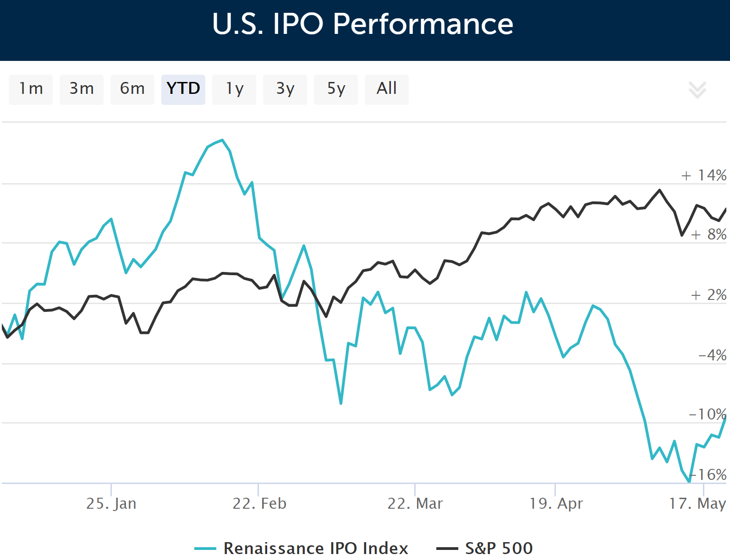This screenshot has width=730, height=560.
Task: Show All historical data
Action: [387, 89]
